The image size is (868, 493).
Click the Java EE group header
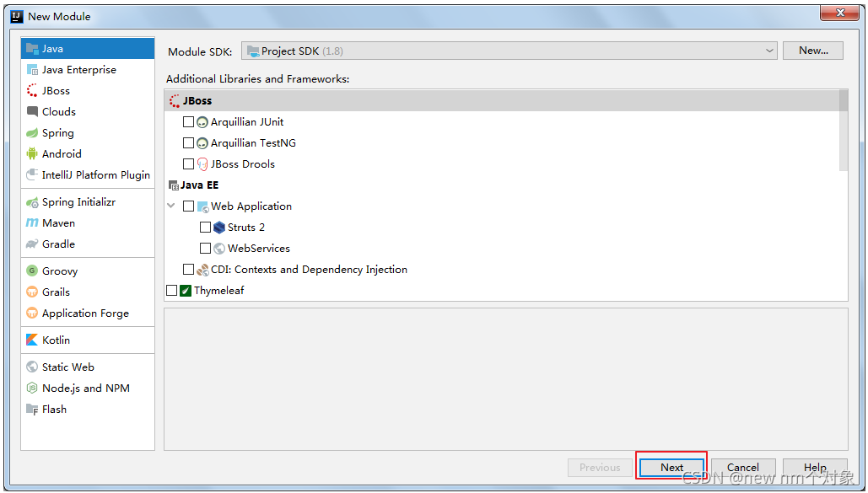coord(194,185)
